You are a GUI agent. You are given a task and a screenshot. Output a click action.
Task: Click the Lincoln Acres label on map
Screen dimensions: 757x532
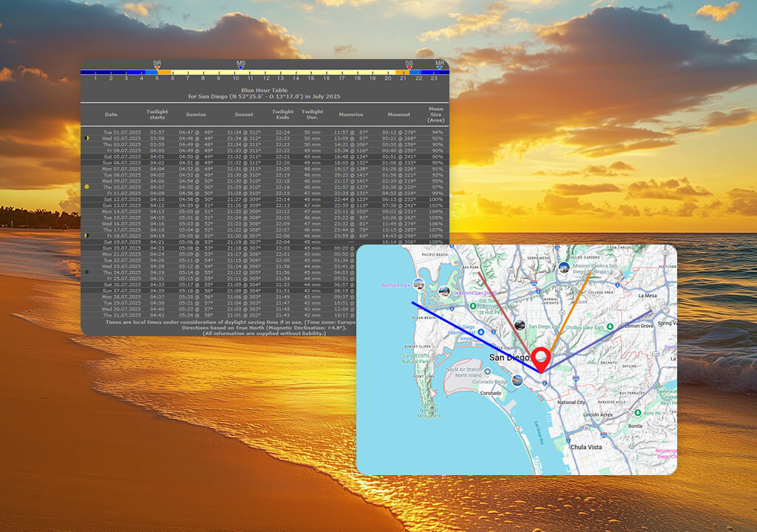coord(597,415)
